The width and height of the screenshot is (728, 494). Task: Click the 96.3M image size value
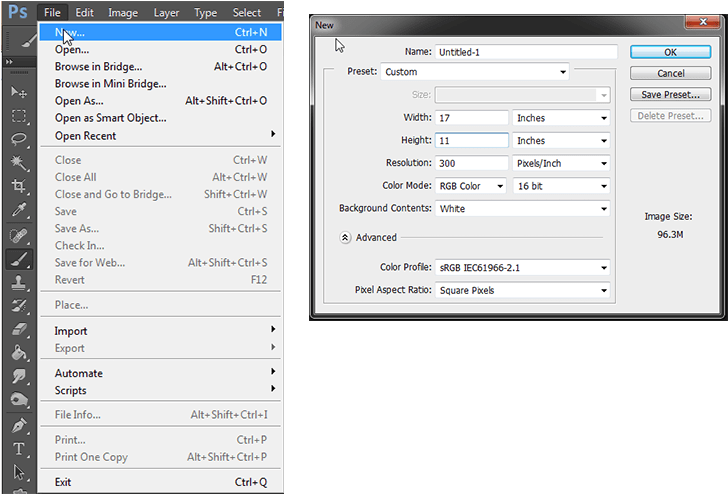[670, 234]
